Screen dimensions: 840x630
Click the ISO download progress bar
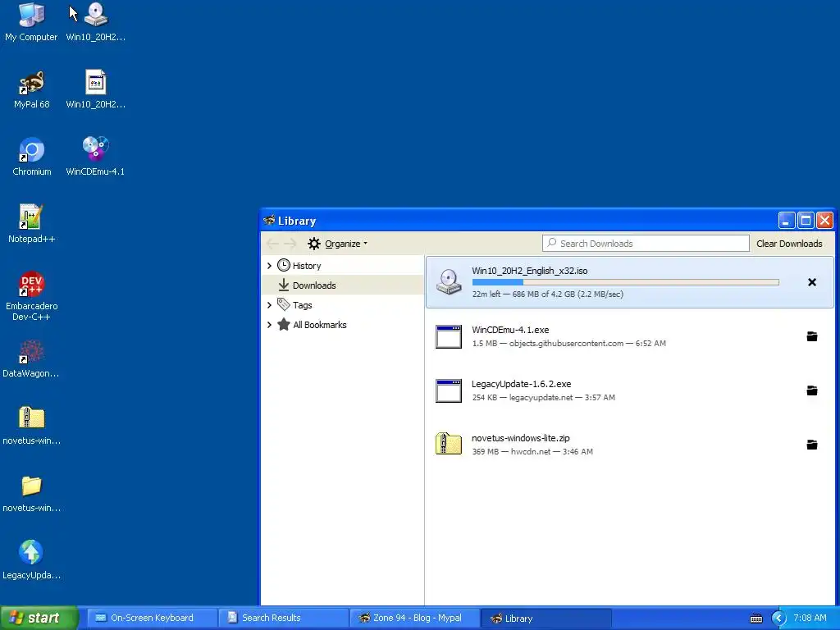pos(625,282)
